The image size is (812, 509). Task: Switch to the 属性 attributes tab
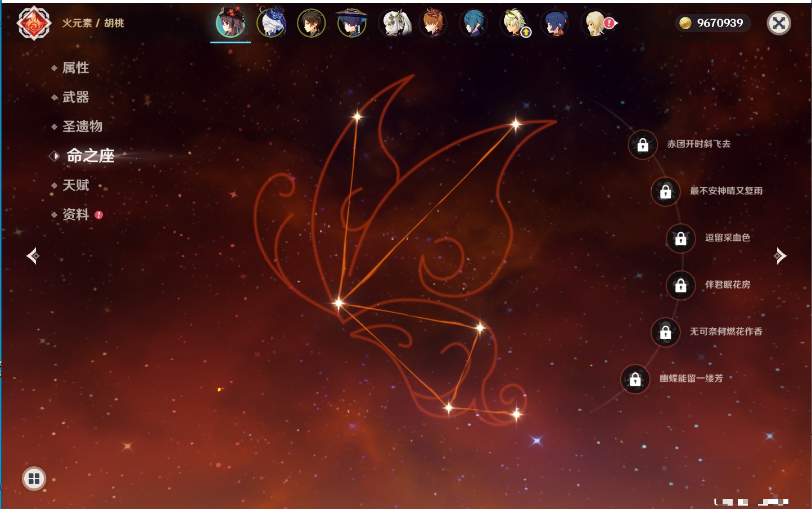pos(75,68)
